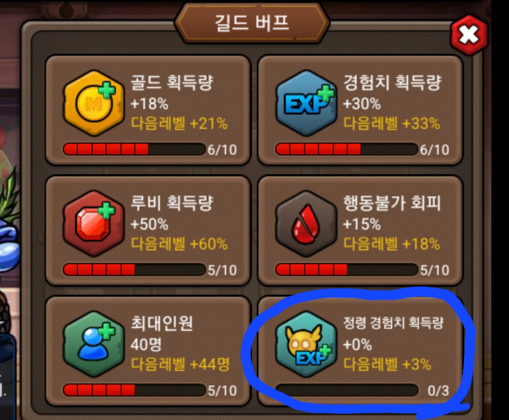Tap the 길드 버프 title banner
The height and width of the screenshot is (420, 509).
click(252, 23)
